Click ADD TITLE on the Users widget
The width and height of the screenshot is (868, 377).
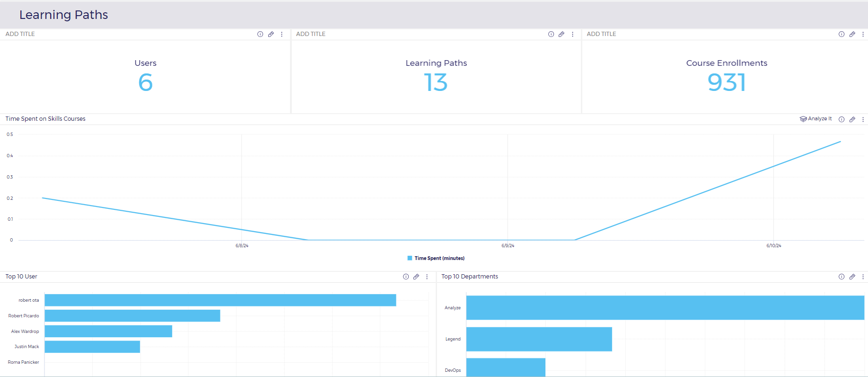(x=20, y=34)
